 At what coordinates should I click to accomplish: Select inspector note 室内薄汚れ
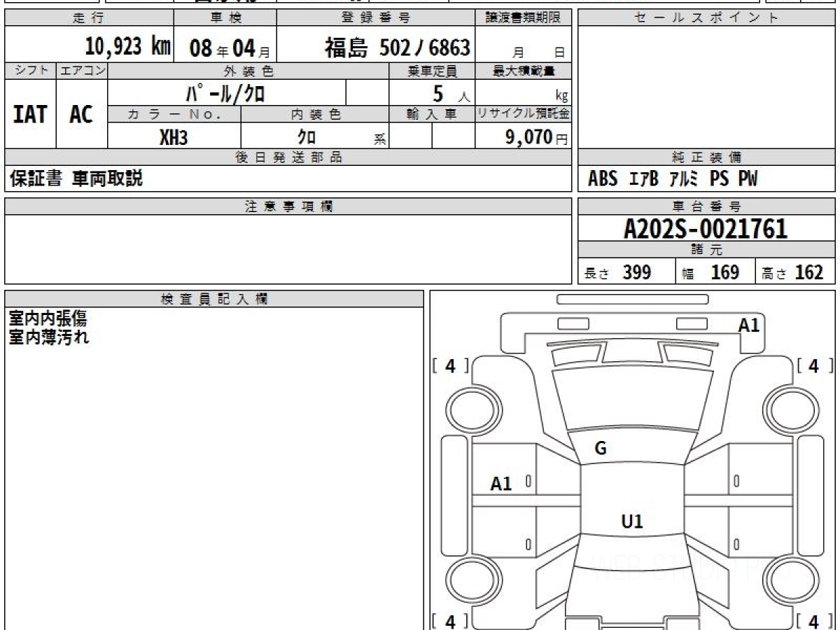tap(48, 337)
